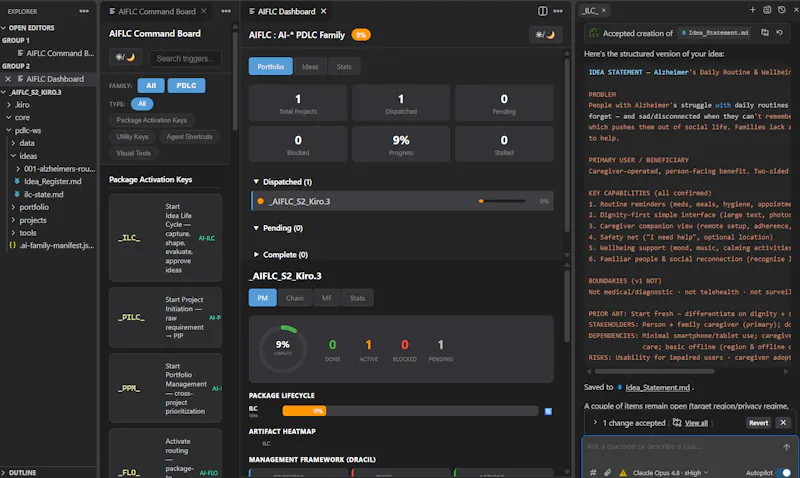Click the yellow warning triangle in chat footer
This screenshot has width=800, height=478.
point(622,472)
